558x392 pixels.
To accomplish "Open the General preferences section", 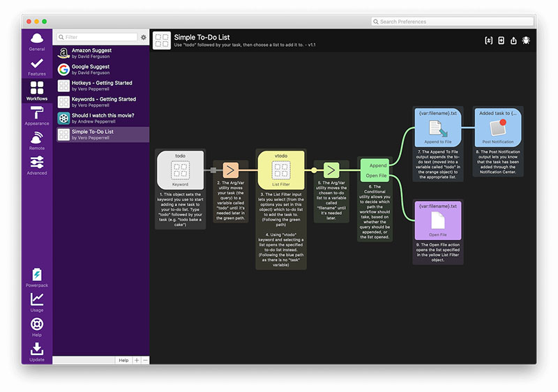I will pos(37,42).
